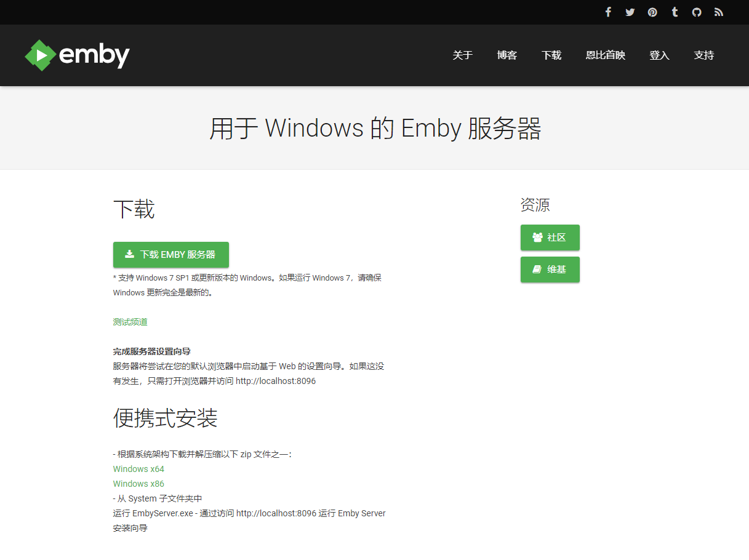Open the 维基 resource button
Viewport: 749px width, 560px height.
tap(550, 270)
